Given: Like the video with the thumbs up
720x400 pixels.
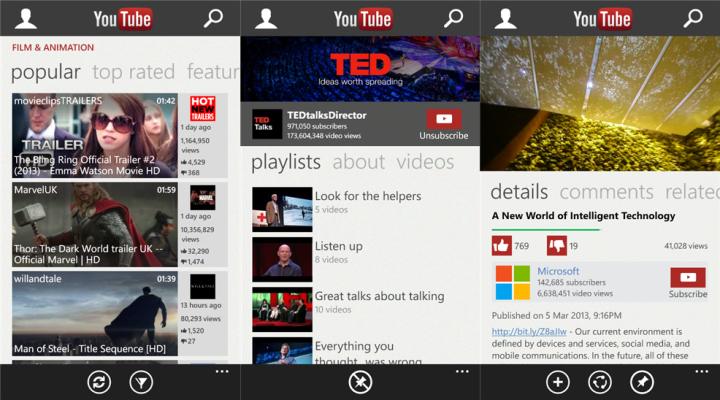Looking at the screenshot, I should [502, 245].
